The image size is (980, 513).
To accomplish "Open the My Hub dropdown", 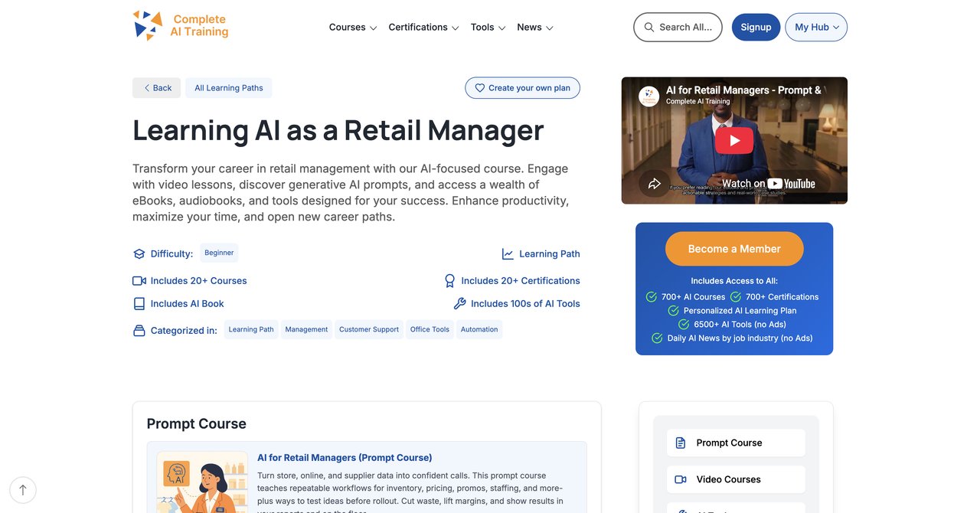I will click(816, 27).
